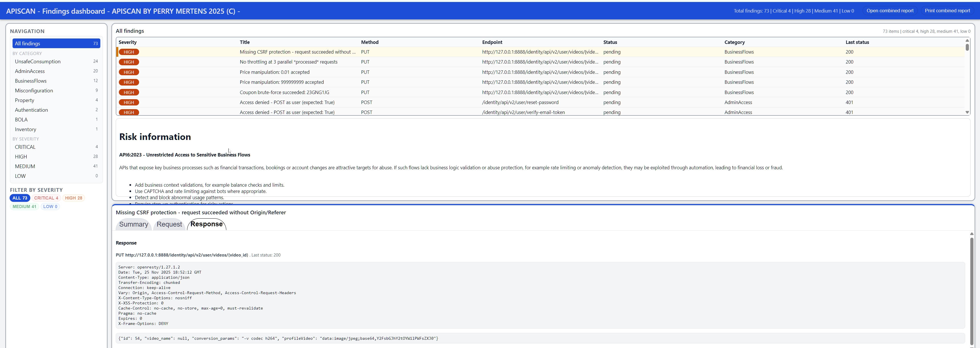
Task: Enable the HIGH 28 severity filter
Action: click(x=74, y=198)
